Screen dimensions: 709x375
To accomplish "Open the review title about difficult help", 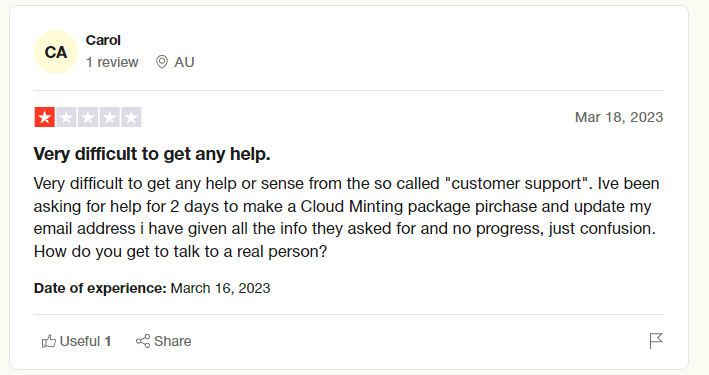I will click(x=152, y=154).
